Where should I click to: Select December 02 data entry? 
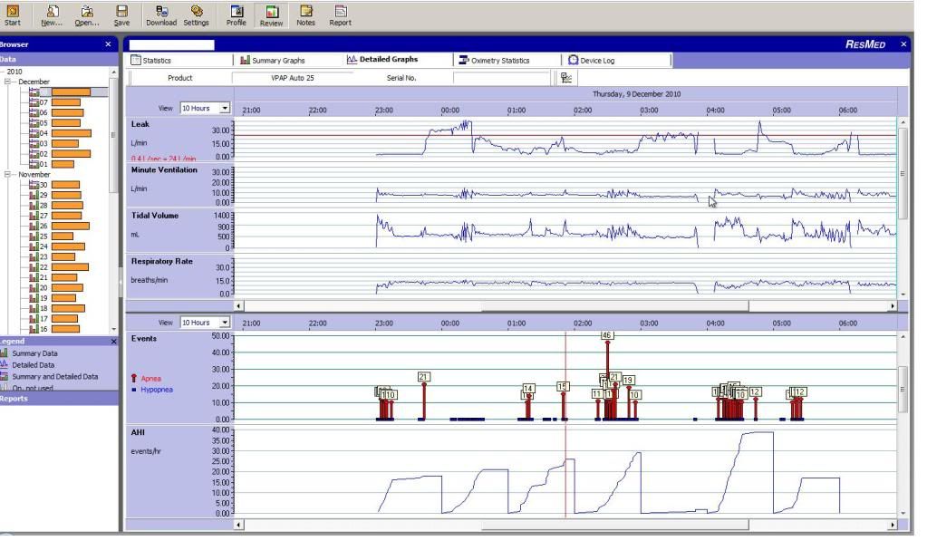click(60, 154)
